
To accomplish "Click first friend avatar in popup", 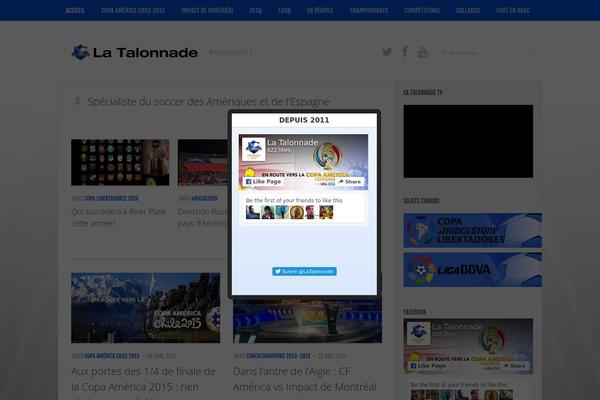I will click(253, 212).
